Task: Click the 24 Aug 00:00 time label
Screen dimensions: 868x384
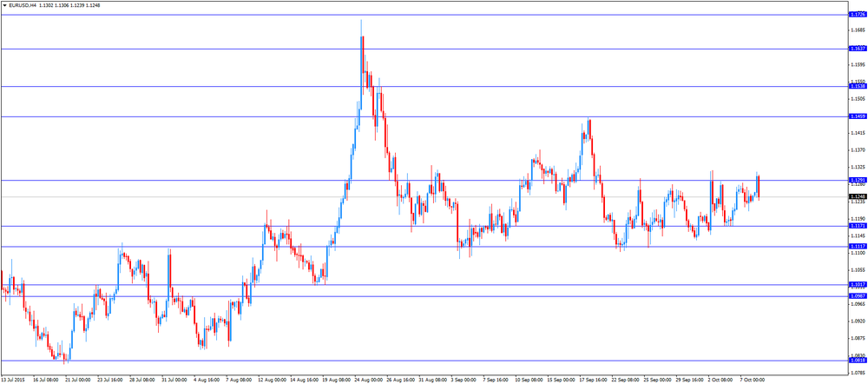Action: [367, 381]
